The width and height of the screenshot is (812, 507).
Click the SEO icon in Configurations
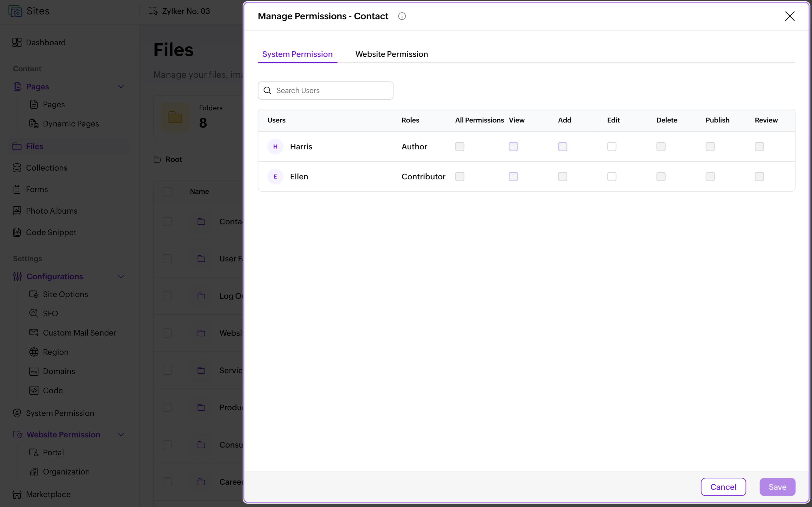click(34, 313)
